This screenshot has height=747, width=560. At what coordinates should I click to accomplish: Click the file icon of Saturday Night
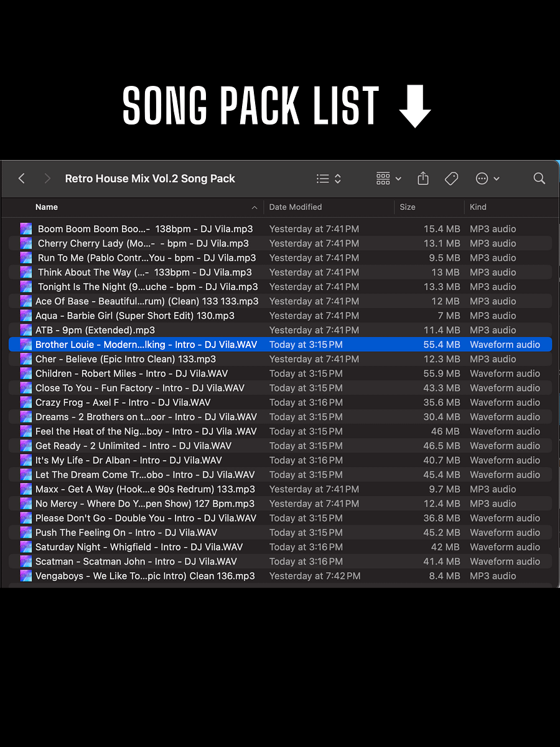(26, 547)
